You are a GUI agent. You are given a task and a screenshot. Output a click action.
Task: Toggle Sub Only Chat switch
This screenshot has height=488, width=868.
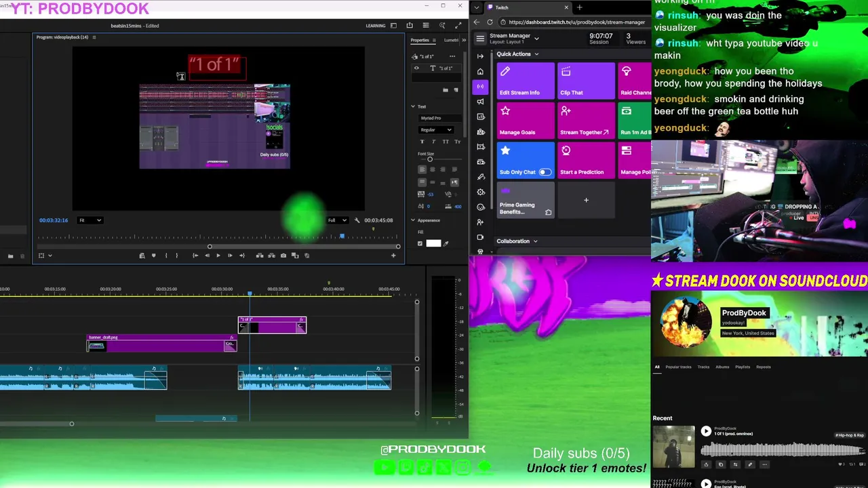click(x=545, y=172)
